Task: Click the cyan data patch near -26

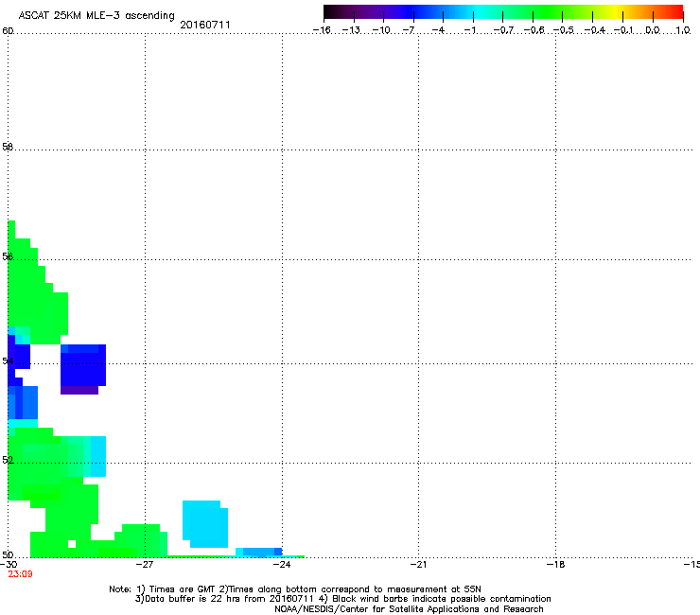Action: pyautogui.click(x=205, y=524)
